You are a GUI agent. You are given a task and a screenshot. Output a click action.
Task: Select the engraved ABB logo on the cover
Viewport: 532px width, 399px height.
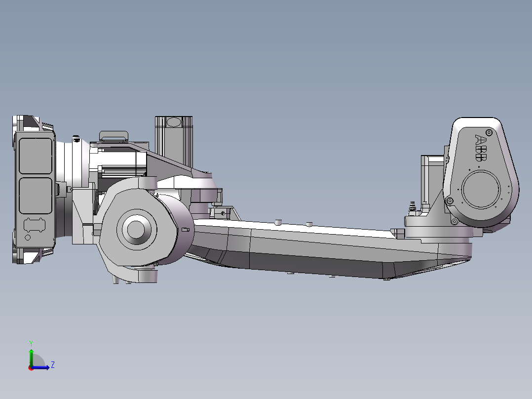point(480,147)
